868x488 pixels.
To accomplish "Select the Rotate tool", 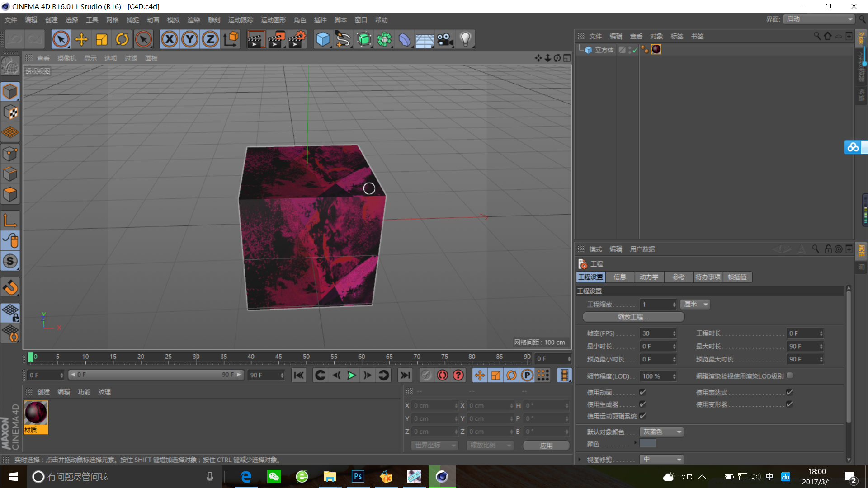I will tap(122, 39).
